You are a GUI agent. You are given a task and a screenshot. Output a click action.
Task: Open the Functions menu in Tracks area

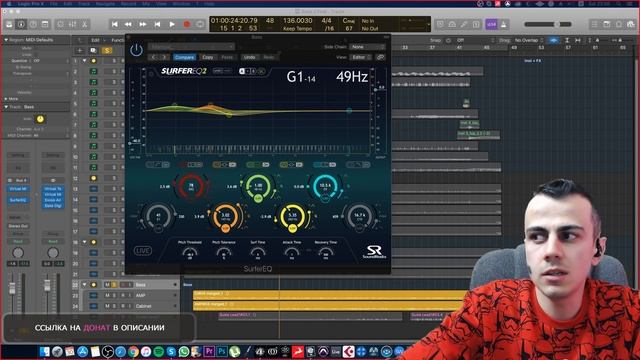(x=118, y=40)
